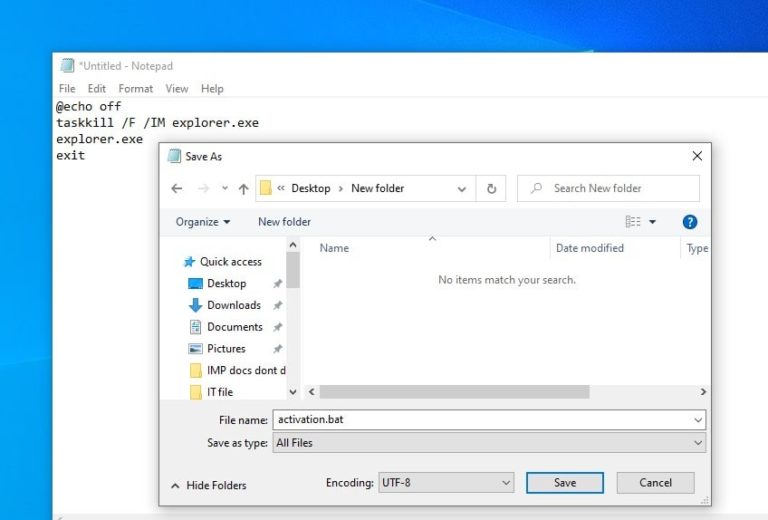The image size is (768, 520).
Task: Select Documents in navigation pane
Action: pyautogui.click(x=234, y=327)
